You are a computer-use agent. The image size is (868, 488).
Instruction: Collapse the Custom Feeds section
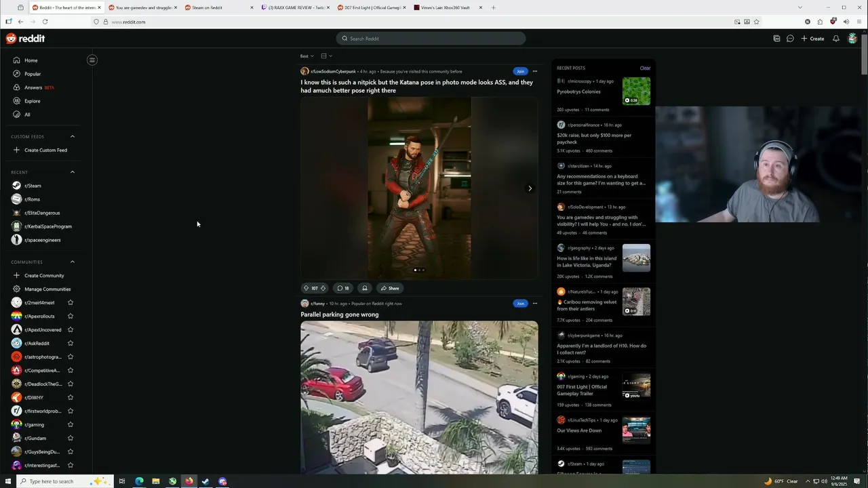tap(73, 136)
